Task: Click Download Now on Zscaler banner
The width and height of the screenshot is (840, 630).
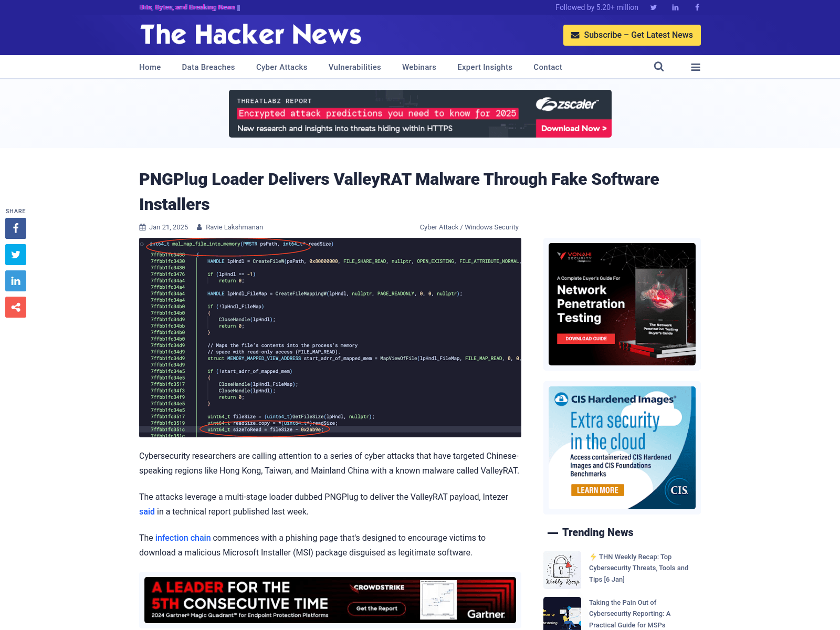Action: [574, 129]
